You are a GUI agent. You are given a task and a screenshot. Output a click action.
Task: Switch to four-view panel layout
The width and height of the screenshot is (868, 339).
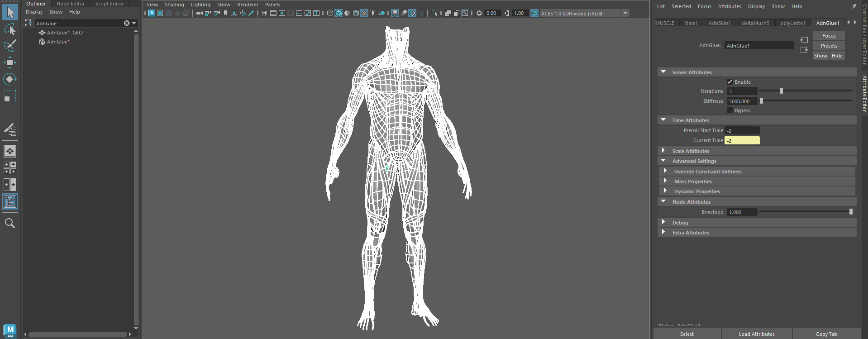click(x=10, y=168)
